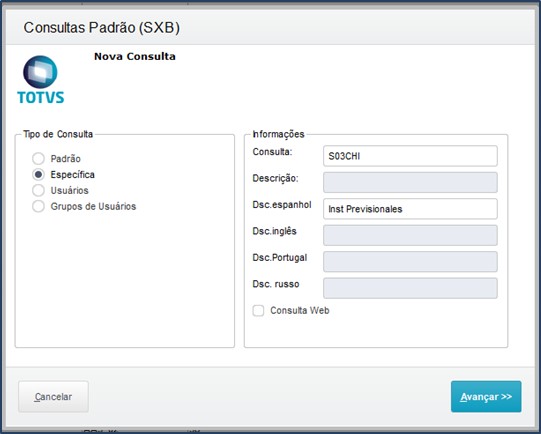Click the Dsc.espanhol field with Inst Previsionales
The width and height of the screenshot is (541, 434).
coord(410,209)
